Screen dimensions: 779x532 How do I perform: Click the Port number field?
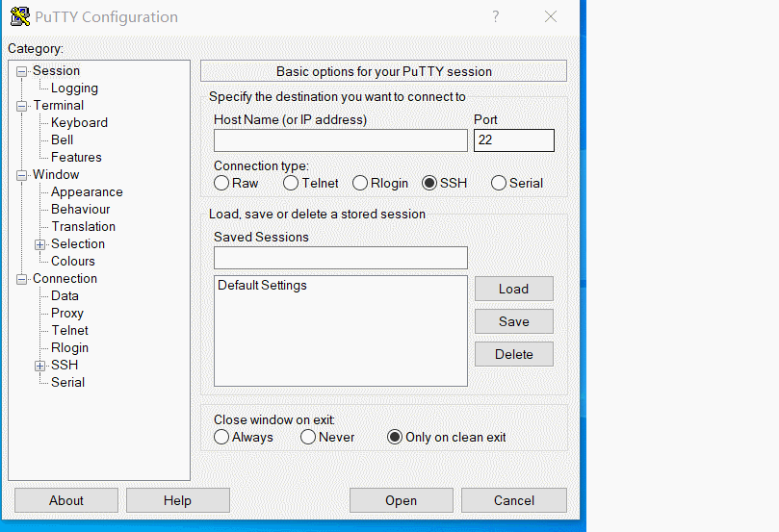click(x=513, y=140)
